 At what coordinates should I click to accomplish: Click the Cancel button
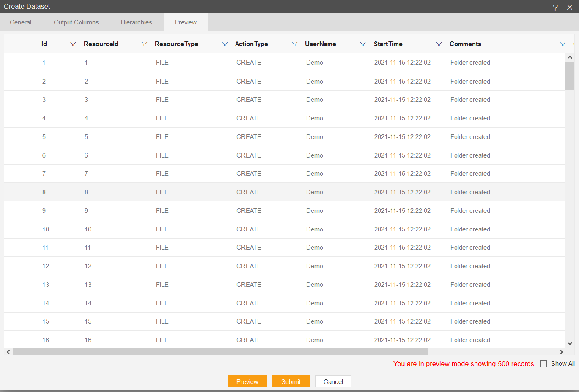pyautogui.click(x=333, y=381)
